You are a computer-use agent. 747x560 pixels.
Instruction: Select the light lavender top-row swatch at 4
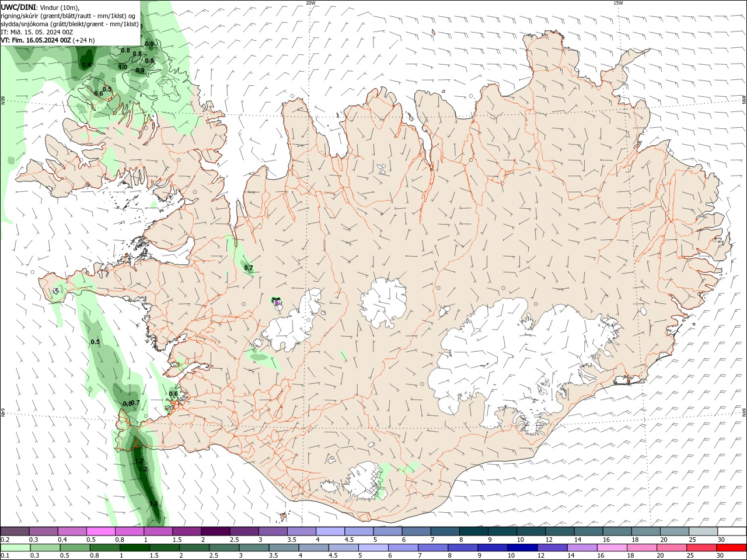coord(330,531)
